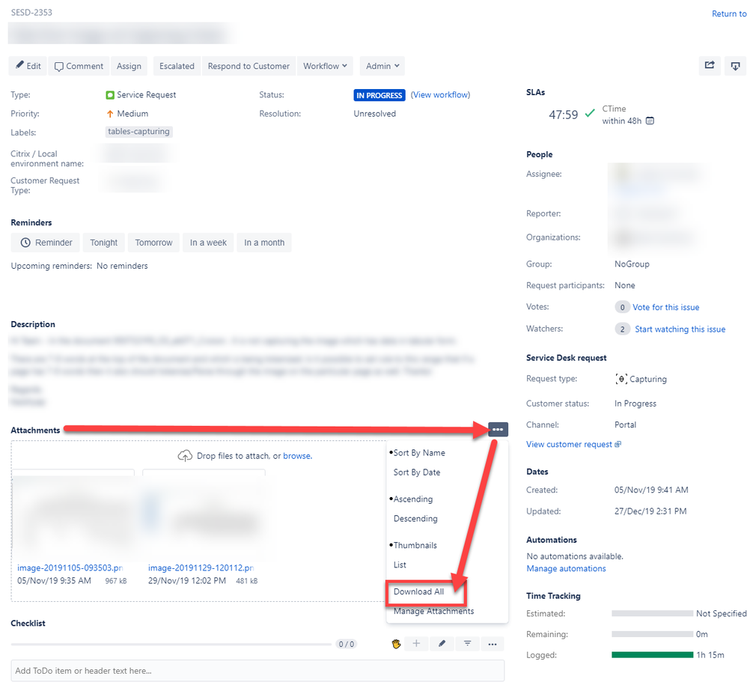Click Start watching this issue link
The width and height of the screenshot is (747, 700).
680,329
